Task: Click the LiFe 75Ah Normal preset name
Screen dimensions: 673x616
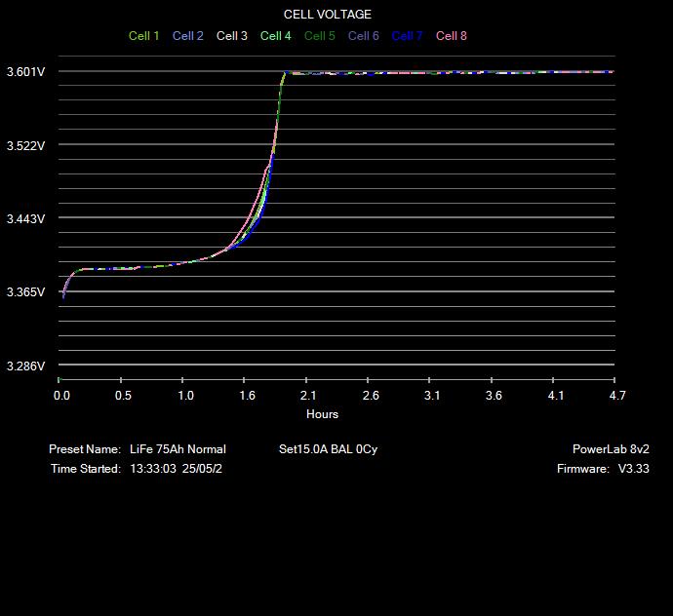Action: (178, 449)
